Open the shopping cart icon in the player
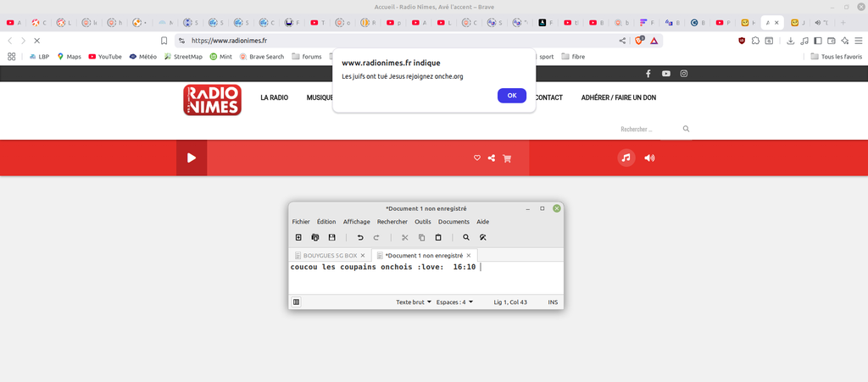Screen dimensions: 868x382 tap(507, 158)
